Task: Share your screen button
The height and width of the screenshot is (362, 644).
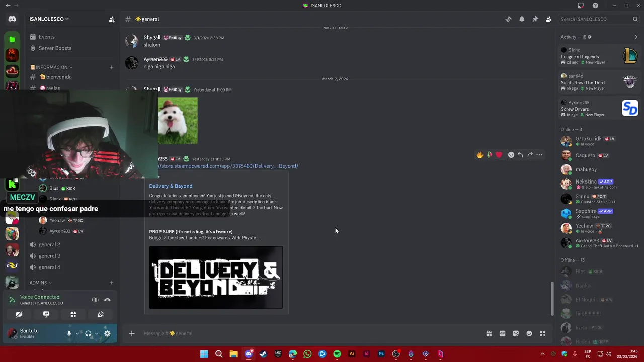Action: tap(46, 314)
